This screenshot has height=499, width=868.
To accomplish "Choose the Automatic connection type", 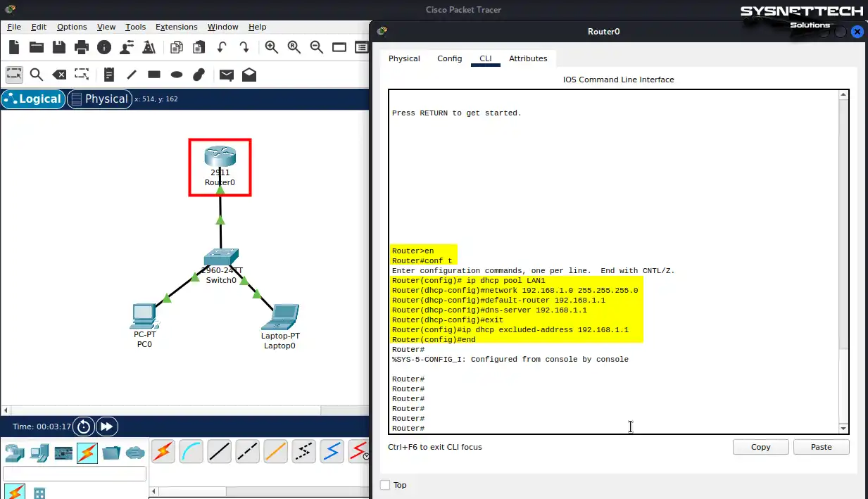I will 163,451.
